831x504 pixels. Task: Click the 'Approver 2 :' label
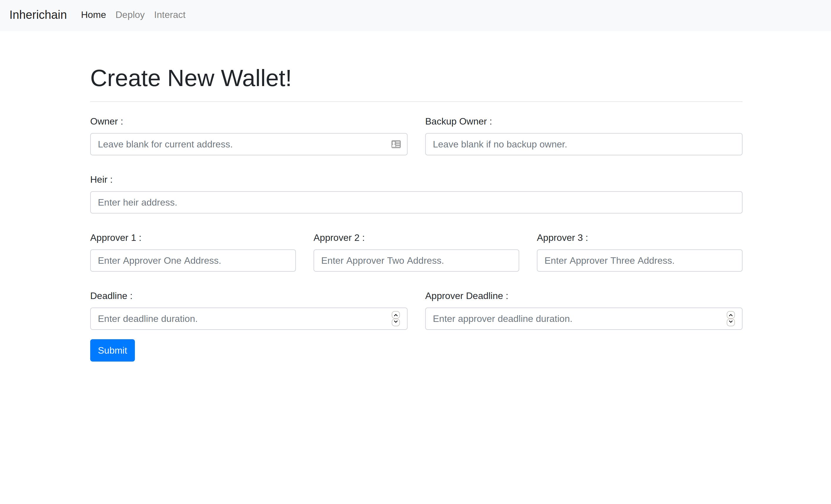tap(339, 238)
